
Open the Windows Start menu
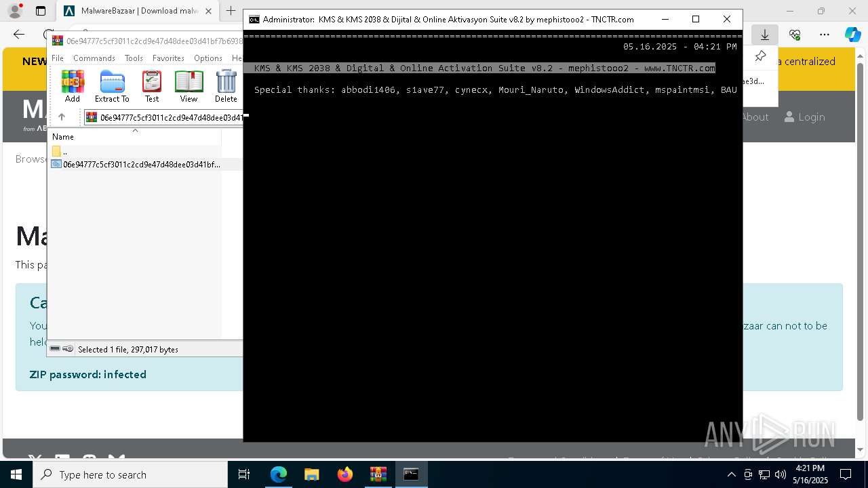(16, 474)
